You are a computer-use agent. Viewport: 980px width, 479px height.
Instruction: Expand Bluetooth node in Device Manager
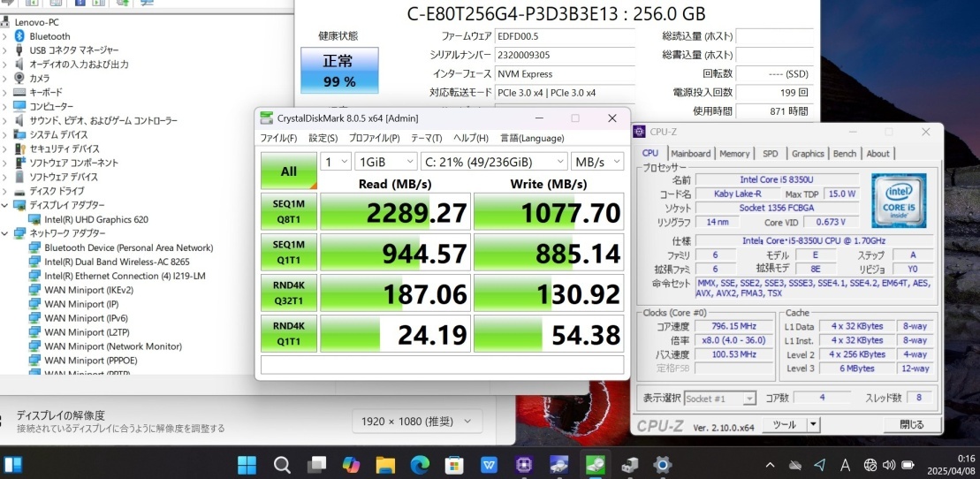[x=5, y=36]
